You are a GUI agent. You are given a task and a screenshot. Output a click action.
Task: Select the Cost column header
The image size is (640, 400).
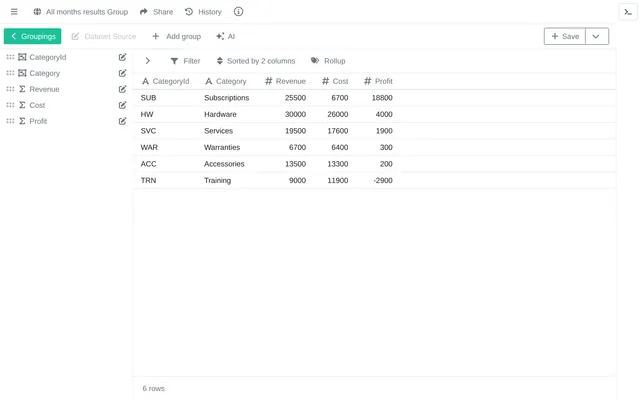[x=335, y=81]
